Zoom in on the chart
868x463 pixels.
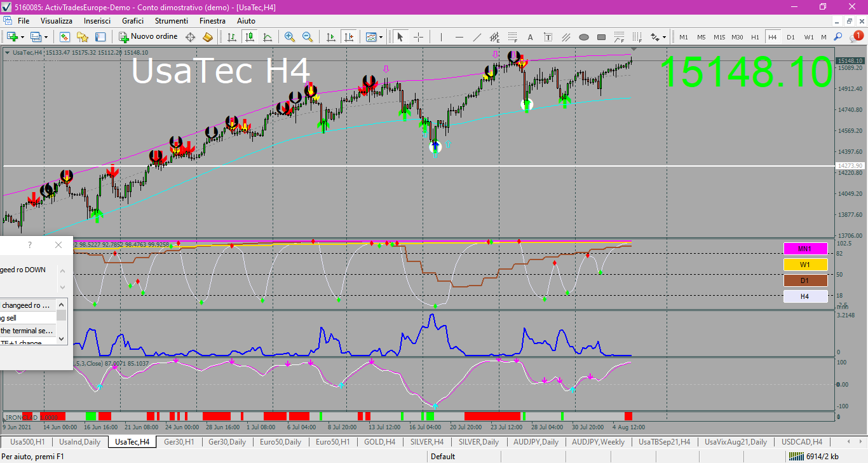[290, 37]
